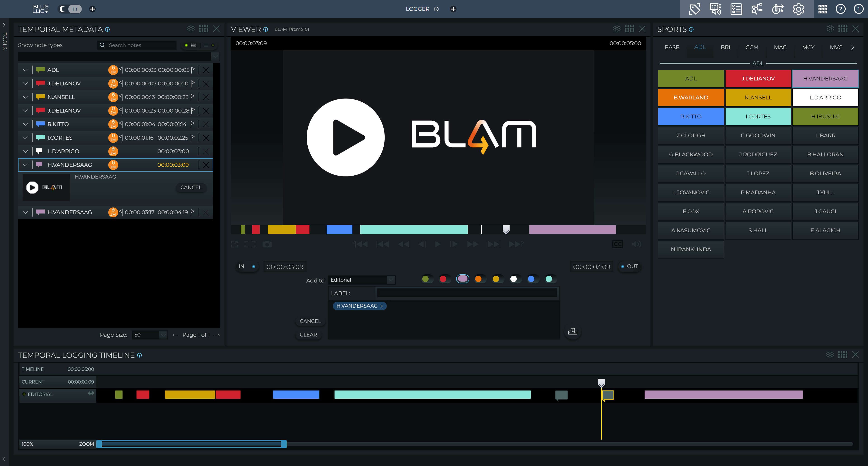
Task: Show more Sports team tabs
Action: [x=852, y=47]
